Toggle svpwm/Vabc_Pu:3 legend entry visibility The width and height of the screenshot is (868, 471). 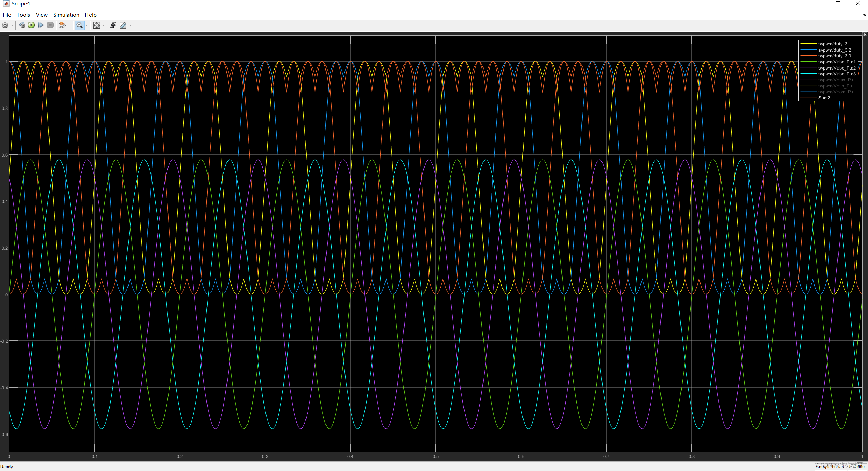tap(828, 74)
